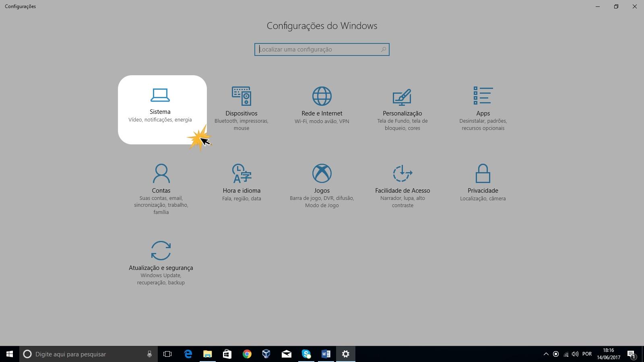Open the Jogos Xbox icon
Viewport: 644px width, 362px height.
click(x=322, y=173)
